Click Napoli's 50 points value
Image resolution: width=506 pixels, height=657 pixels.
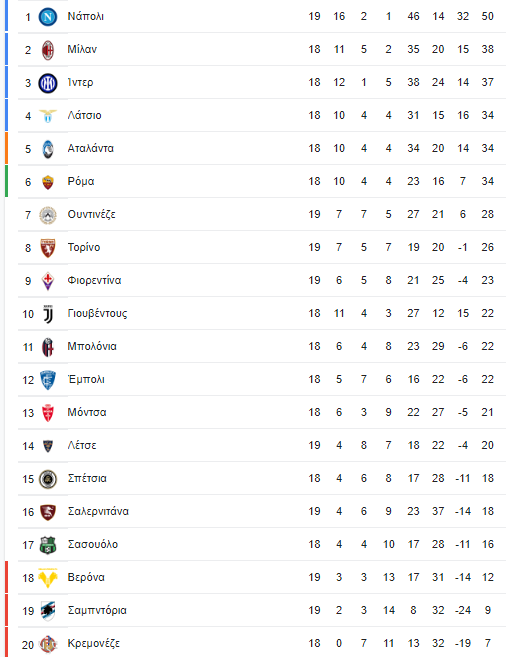click(488, 16)
